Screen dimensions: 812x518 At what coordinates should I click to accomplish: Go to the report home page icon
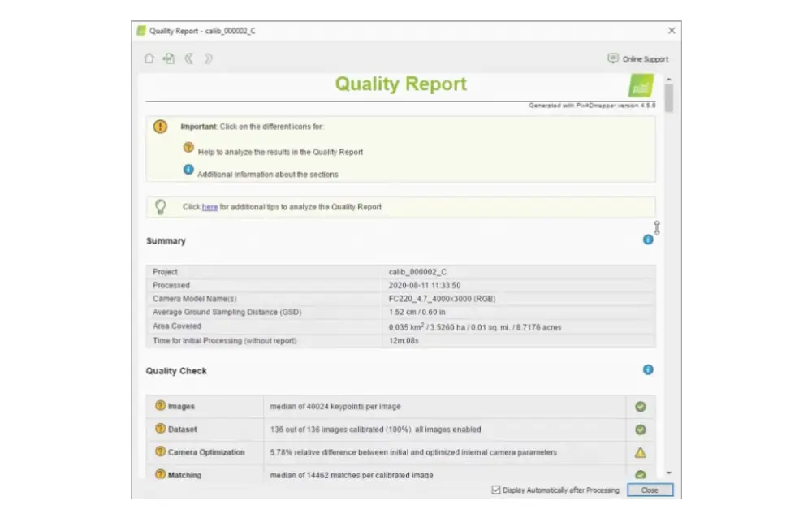pos(149,58)
